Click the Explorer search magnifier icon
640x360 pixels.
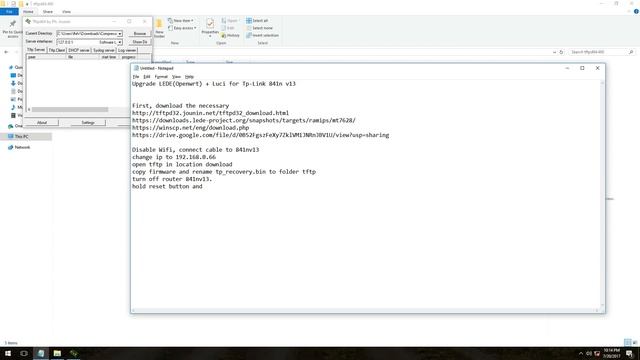point(631,52)
